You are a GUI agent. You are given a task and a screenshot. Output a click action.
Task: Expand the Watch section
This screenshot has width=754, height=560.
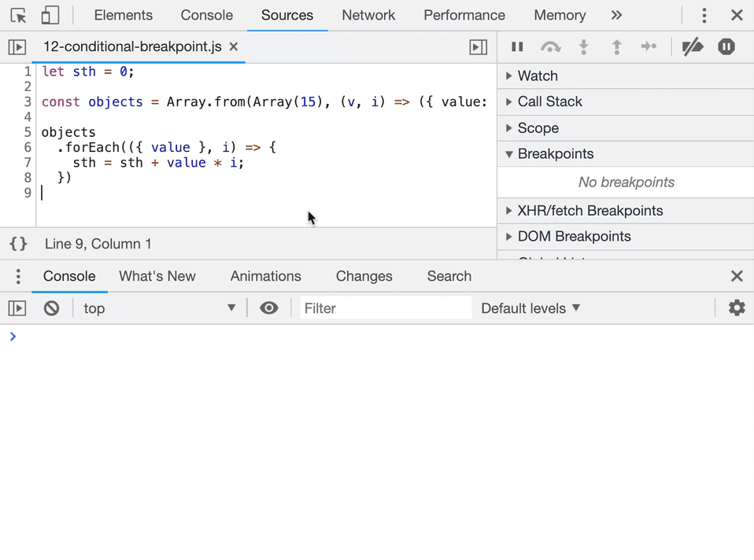538,76
